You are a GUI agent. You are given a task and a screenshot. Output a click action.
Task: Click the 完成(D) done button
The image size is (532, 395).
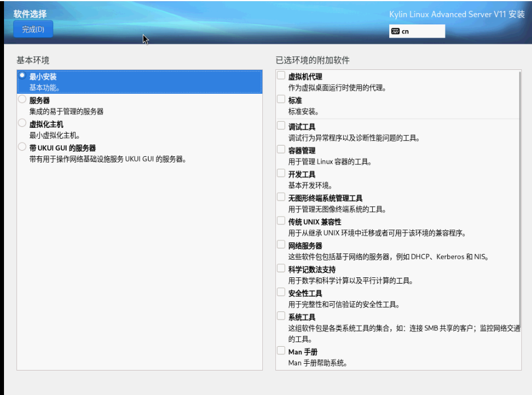click(33, 30)
